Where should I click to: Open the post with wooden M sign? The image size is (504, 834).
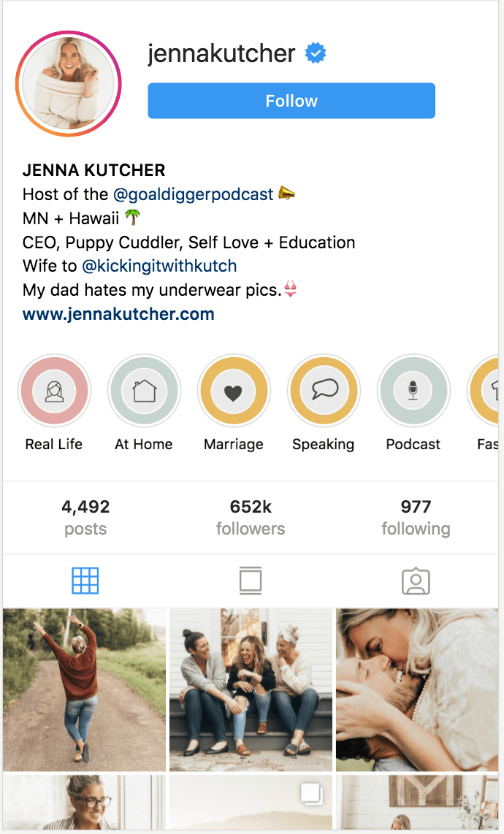coord(417,802)
